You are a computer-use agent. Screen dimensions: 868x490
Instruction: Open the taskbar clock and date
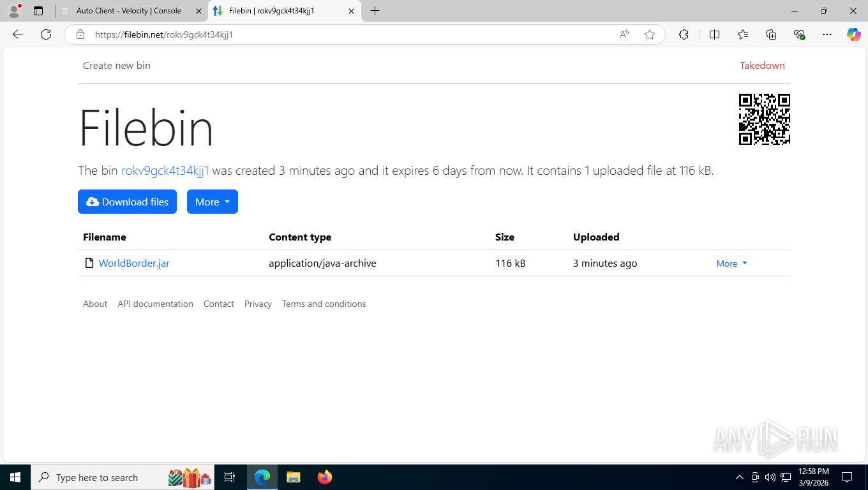(x=813, y=477)
